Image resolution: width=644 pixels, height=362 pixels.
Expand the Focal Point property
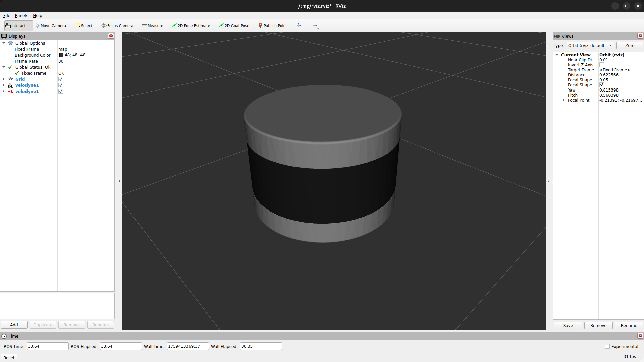point(563,100)
